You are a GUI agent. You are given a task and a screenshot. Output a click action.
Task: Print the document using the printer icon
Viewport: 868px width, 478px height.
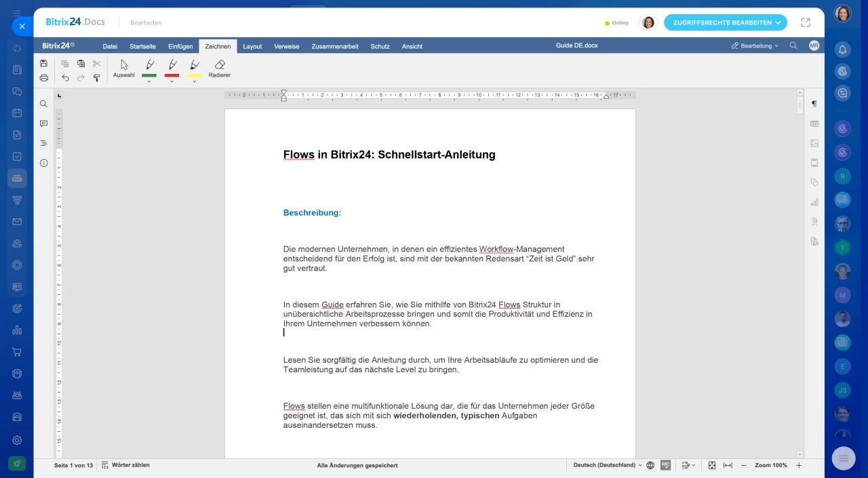[43, 78]
